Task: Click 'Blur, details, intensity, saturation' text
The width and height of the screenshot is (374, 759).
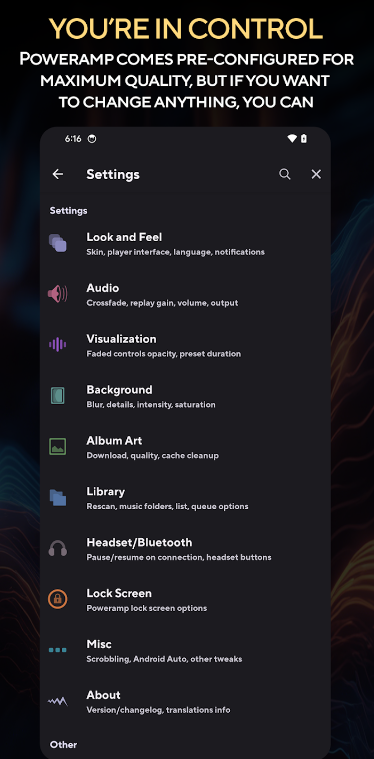Action: [x=151, y=405]
